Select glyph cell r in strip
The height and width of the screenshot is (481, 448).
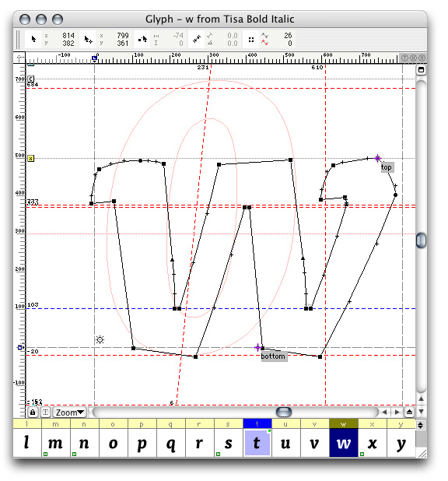point(200,443)
